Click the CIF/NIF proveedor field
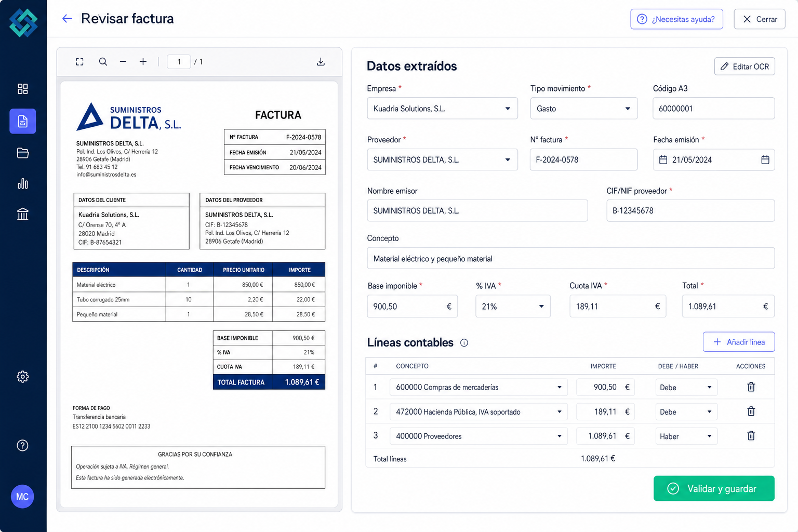This screenshot has height=532, width=798. [690, 211]
